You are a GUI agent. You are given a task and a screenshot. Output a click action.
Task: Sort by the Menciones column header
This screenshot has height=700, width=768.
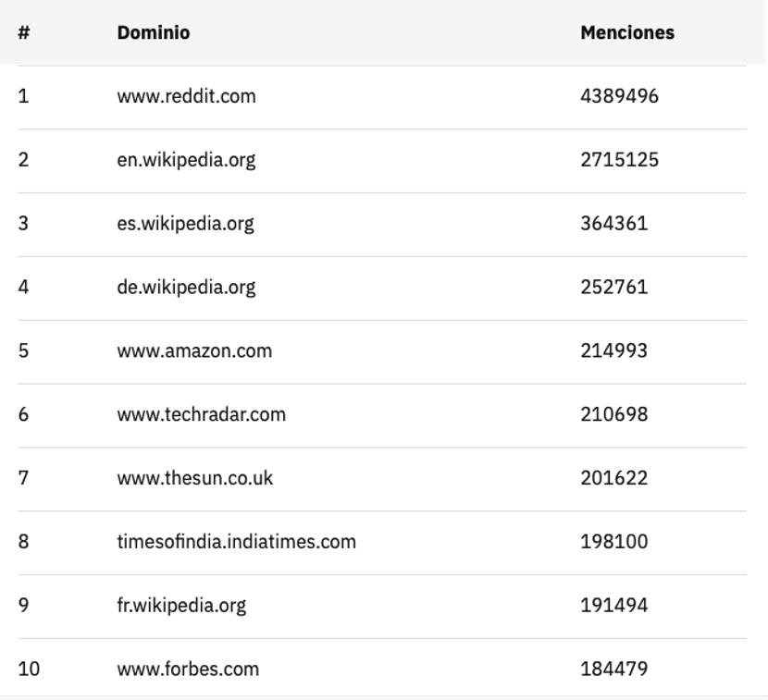(x=626, y=33)
